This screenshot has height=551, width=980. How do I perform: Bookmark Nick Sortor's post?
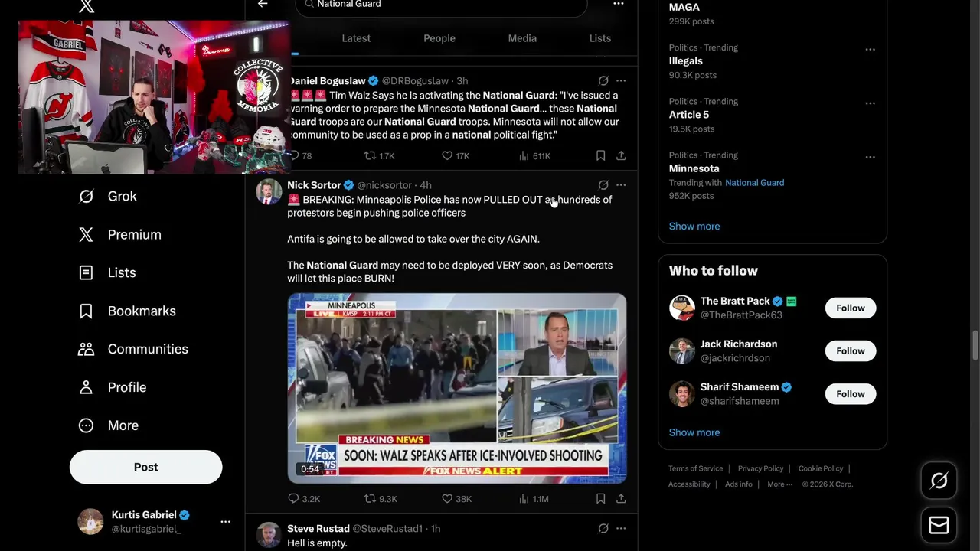(x=600, y=498)
